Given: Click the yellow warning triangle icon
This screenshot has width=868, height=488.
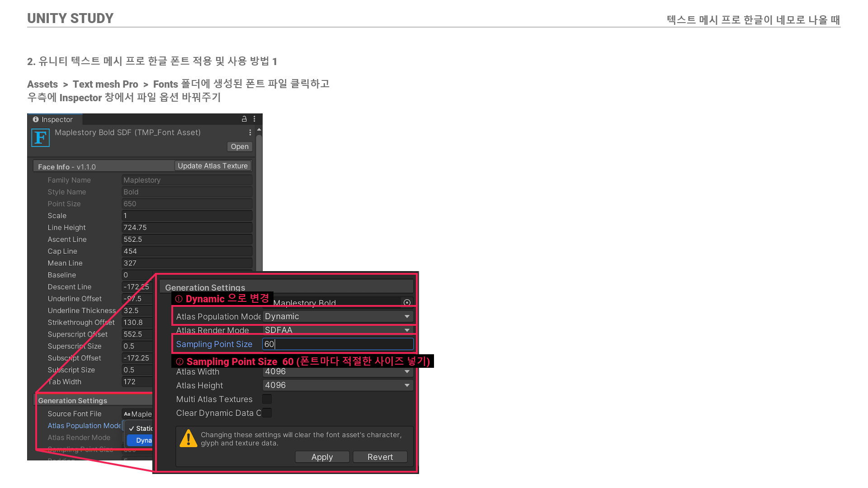Looking at the screenshot, I should [188, 438].
